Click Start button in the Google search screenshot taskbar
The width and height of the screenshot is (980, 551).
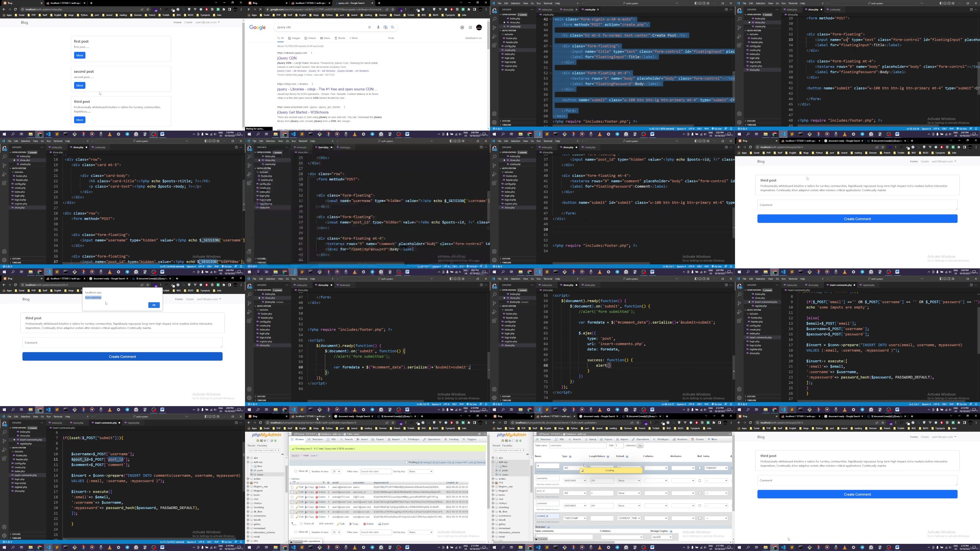[x=249, y=134]
